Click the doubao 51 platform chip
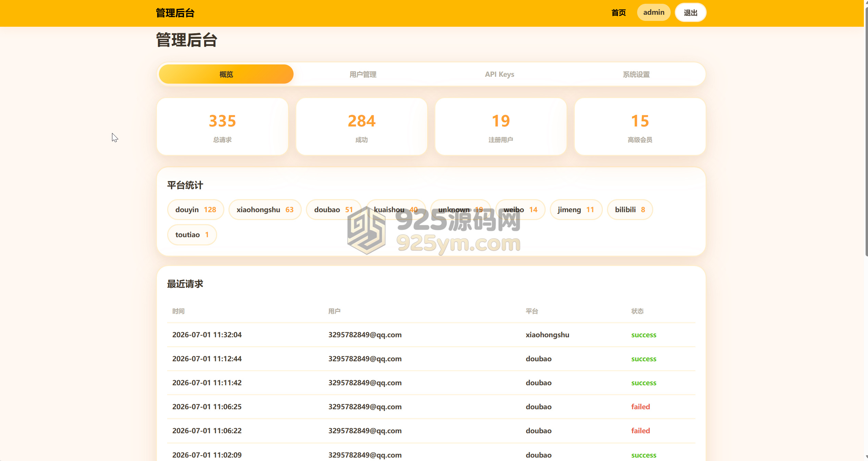 (333, 209)
